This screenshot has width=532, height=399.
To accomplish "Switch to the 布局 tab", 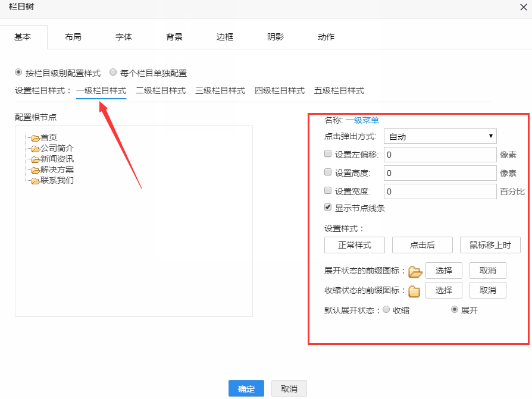I will pyautogui.click(x=73, y=37).
